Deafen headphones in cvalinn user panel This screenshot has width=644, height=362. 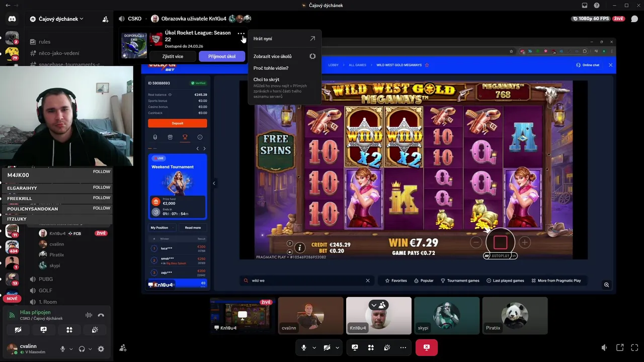point(82,349)
